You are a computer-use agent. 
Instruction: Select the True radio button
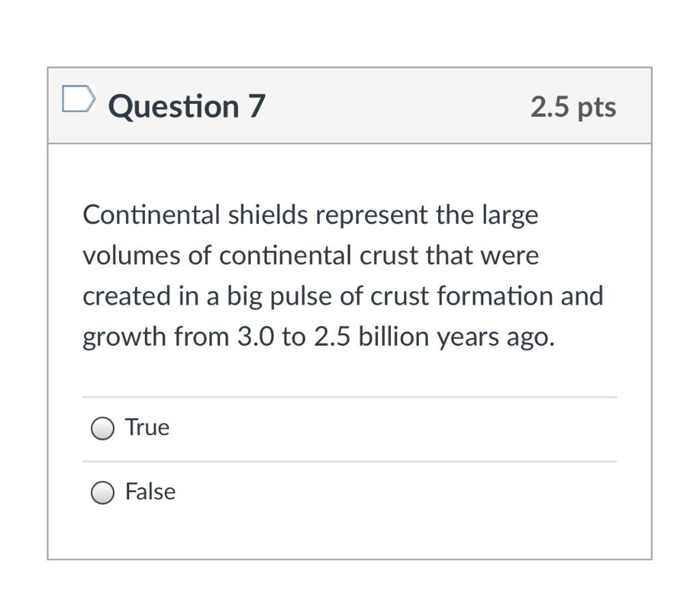click(x=102, y=427)
